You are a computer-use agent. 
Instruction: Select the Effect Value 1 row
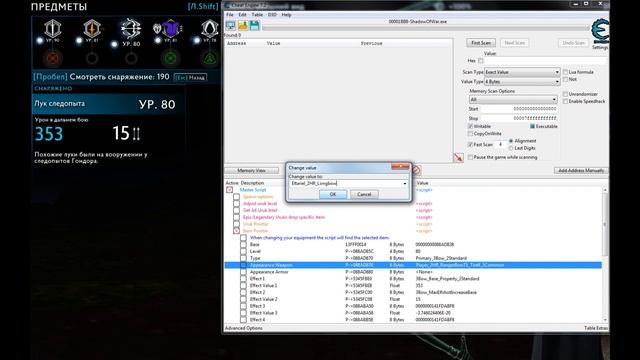[x=413, y=285]
